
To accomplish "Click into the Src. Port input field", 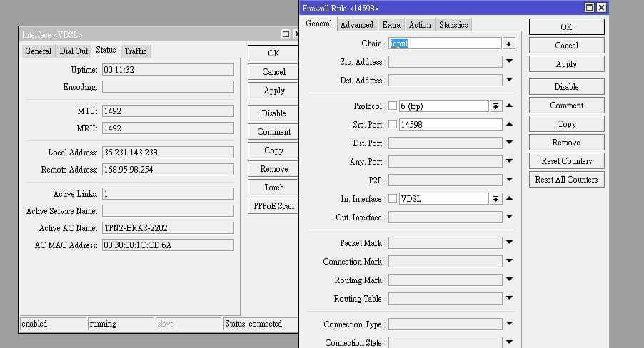I will pos(450,125).
